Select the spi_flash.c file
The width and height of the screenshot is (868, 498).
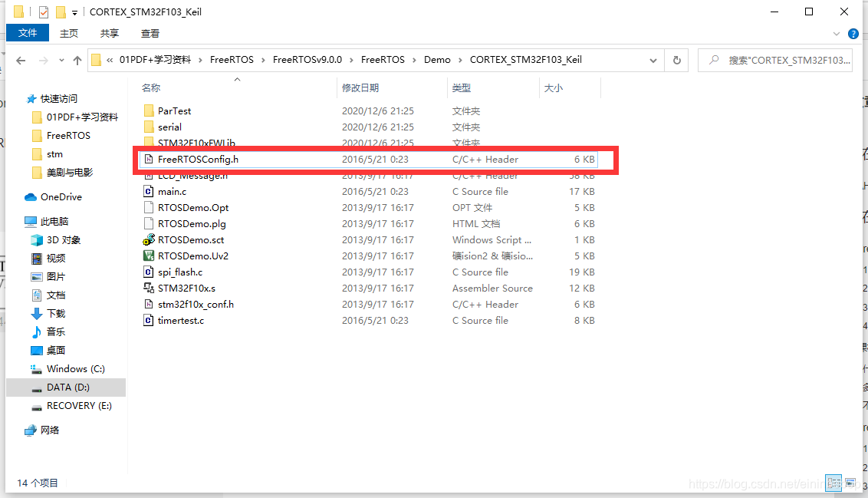pos(180,272)
